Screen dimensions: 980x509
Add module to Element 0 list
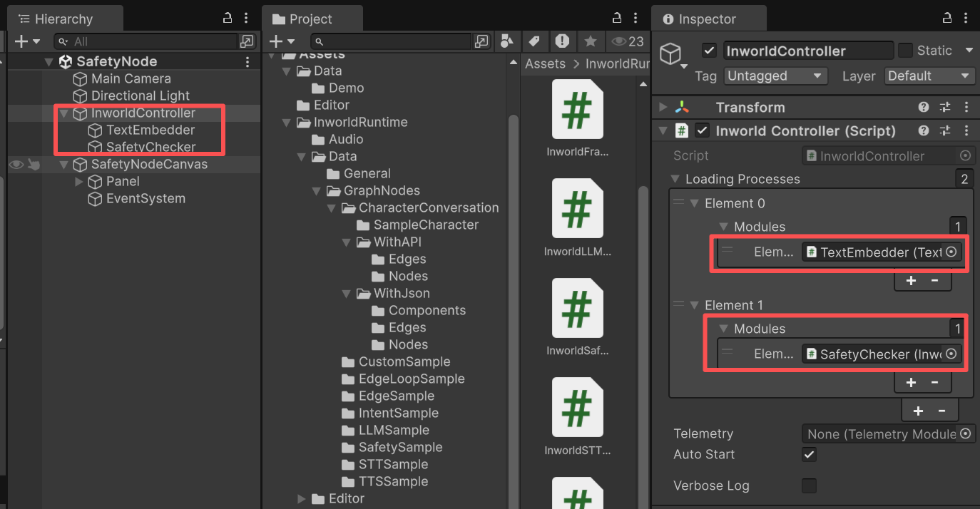[x=911, y=281]
